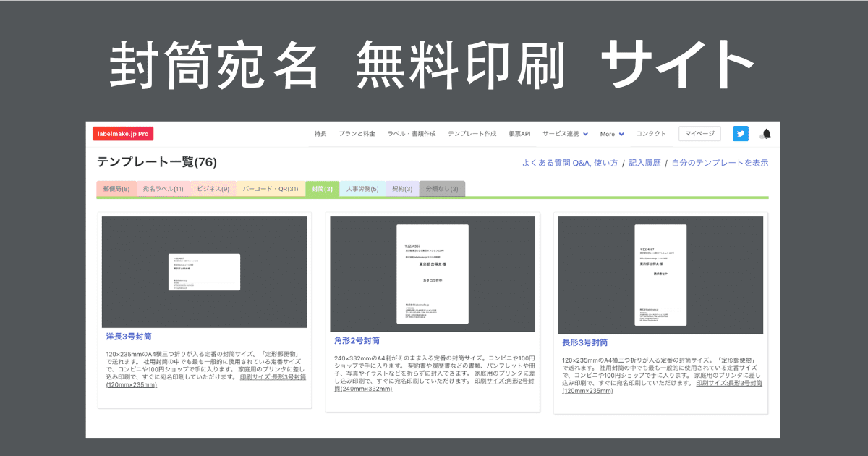Open テンプレート作成 in navigation
868x456 pixels.
[472, 134]
